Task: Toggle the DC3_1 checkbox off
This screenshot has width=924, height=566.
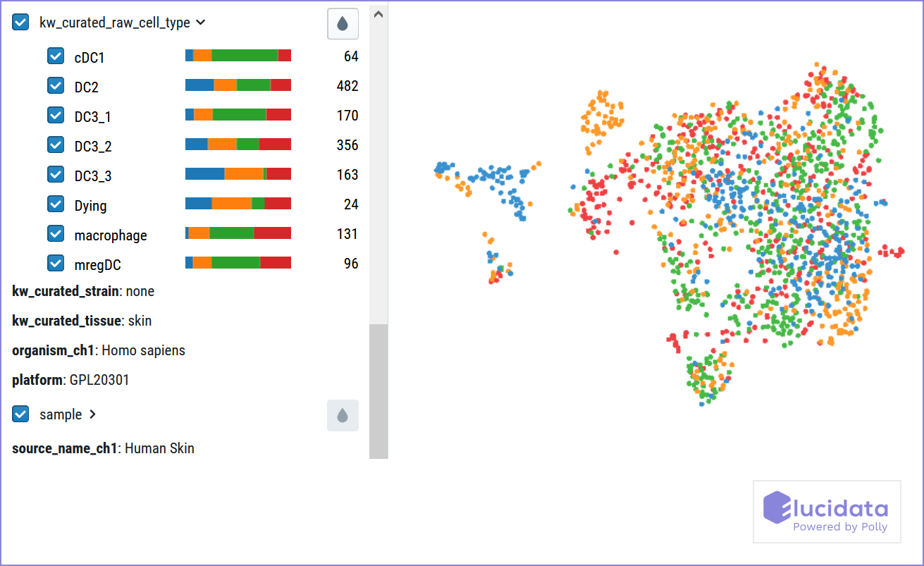Action: 56,116
